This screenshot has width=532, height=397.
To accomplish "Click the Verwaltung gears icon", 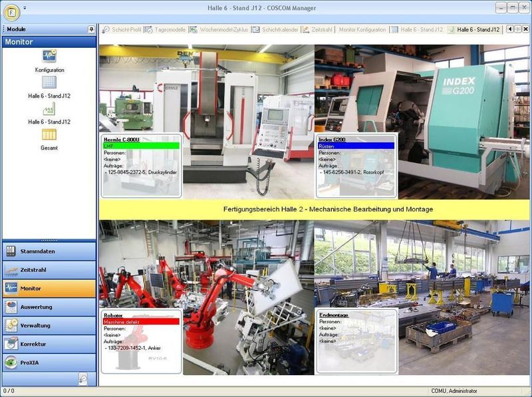I will pyautogui.click(x=11, y=325).
